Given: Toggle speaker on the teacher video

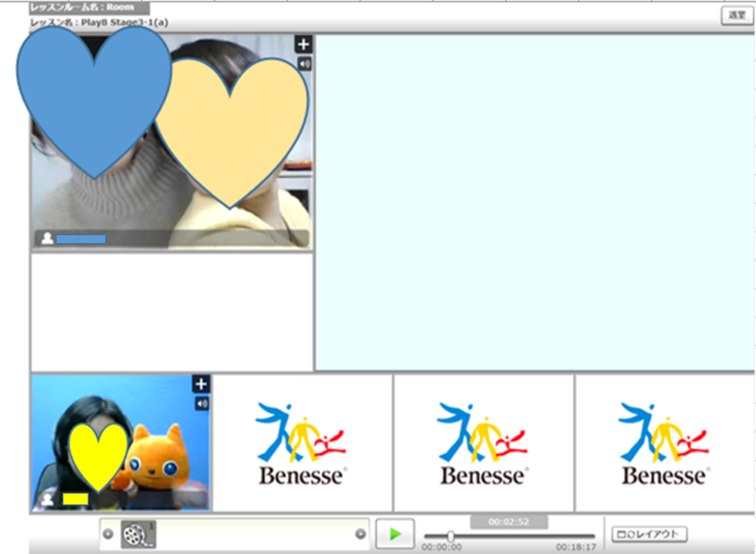Looking at the screenshot, I should point(202,403).
